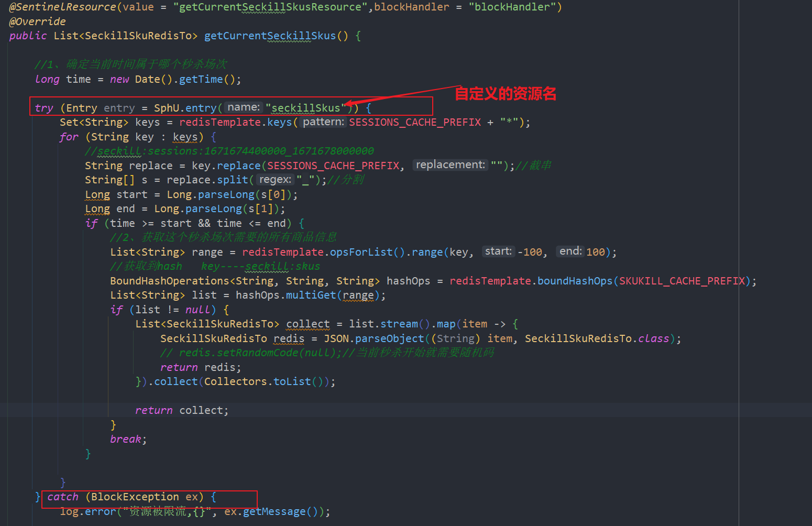Click key.replace method call
Image resolution: width=812 pixels, height=526 pixels.
(x=226, y=166)
